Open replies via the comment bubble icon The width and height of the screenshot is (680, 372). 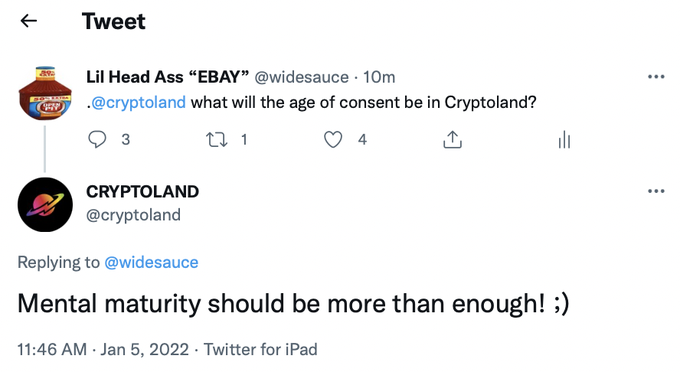[x=97, y=140]
